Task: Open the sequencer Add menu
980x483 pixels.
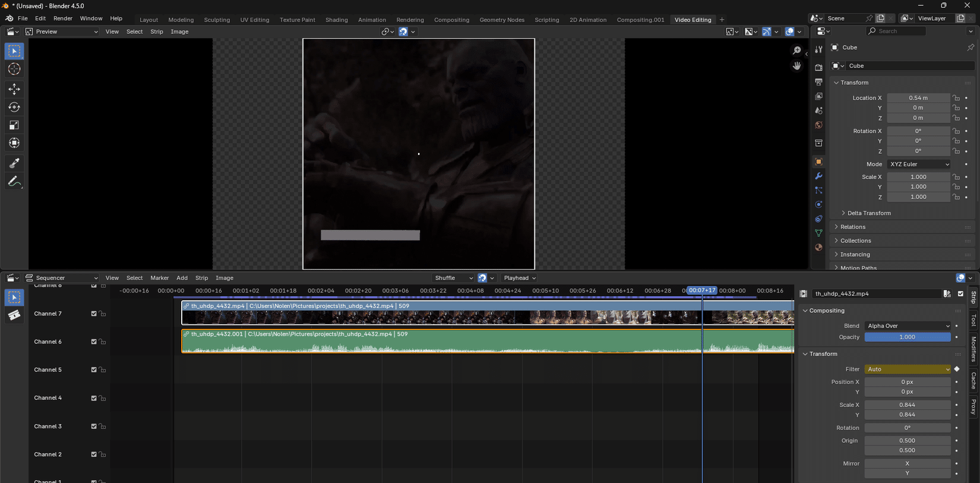Action: pos(182,278)
